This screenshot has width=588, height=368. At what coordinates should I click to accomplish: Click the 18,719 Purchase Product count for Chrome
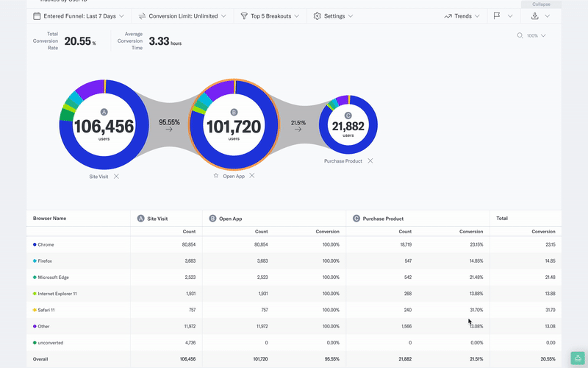coord(406,244)
